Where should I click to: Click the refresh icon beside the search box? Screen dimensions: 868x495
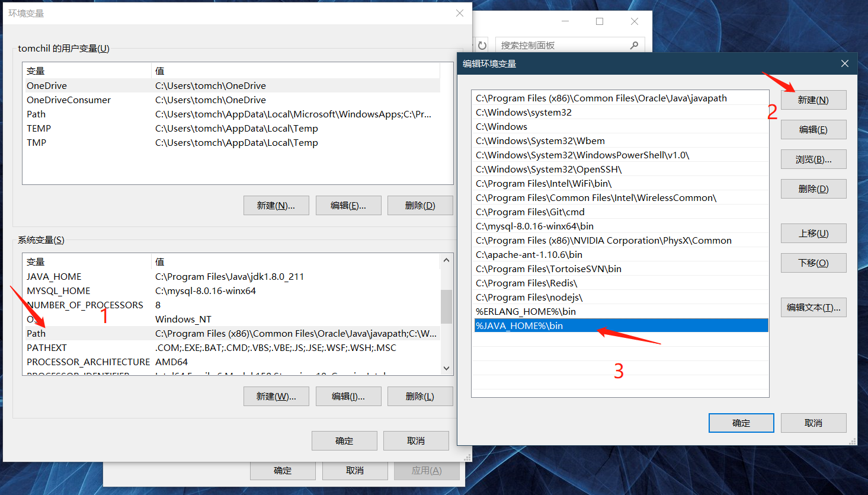pos(482,46)
